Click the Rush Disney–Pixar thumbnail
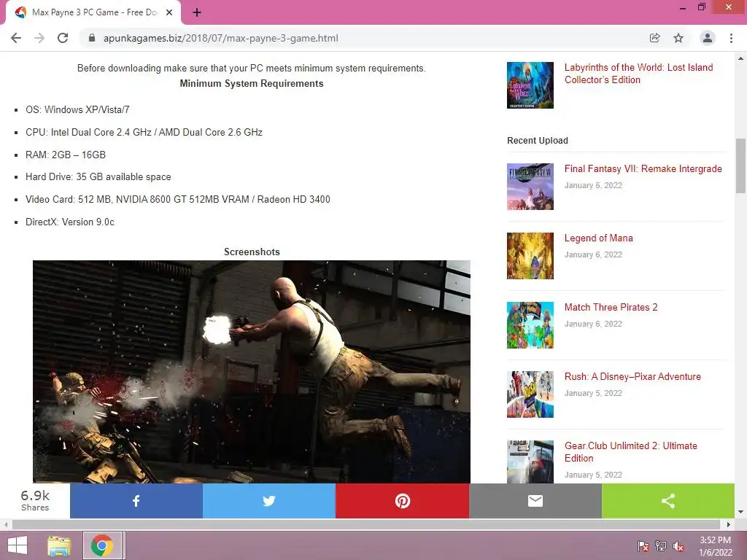 coord(530,394)
